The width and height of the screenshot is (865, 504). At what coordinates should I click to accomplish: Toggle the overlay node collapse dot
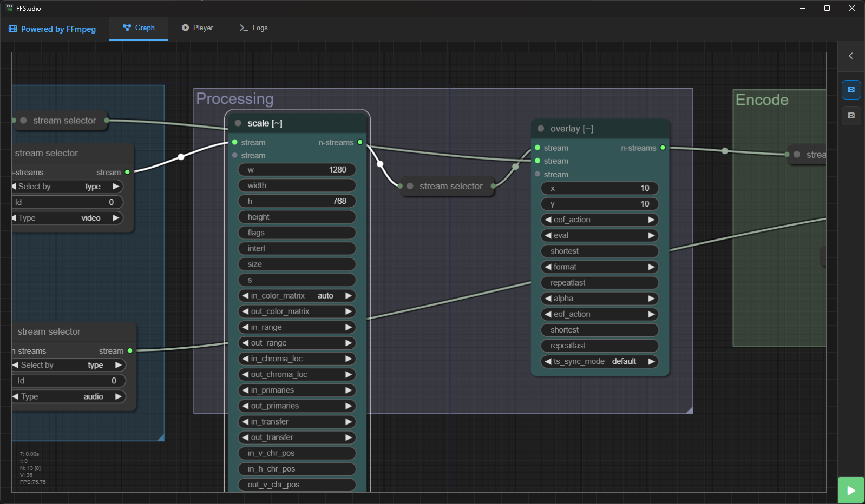[541, 129]
